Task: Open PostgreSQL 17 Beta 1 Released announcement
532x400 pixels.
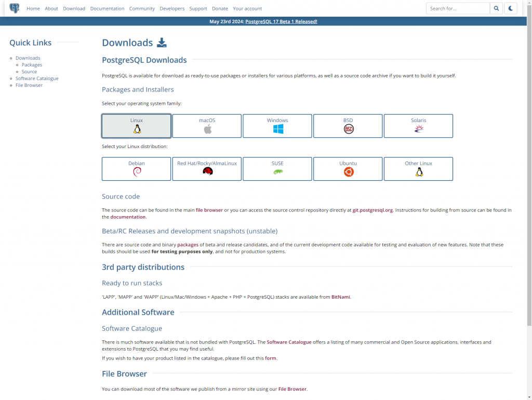Action: point(281,21)
